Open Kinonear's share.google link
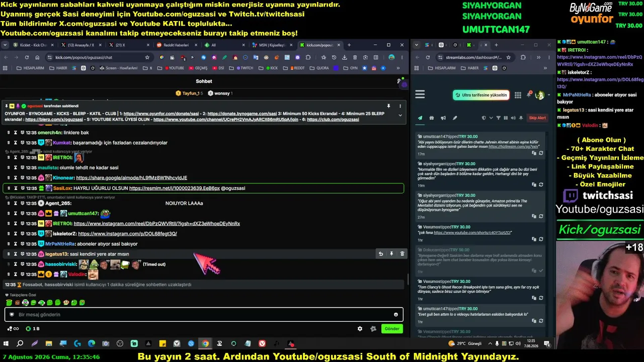Screen dimensions: 644x362 pos(132,178)
